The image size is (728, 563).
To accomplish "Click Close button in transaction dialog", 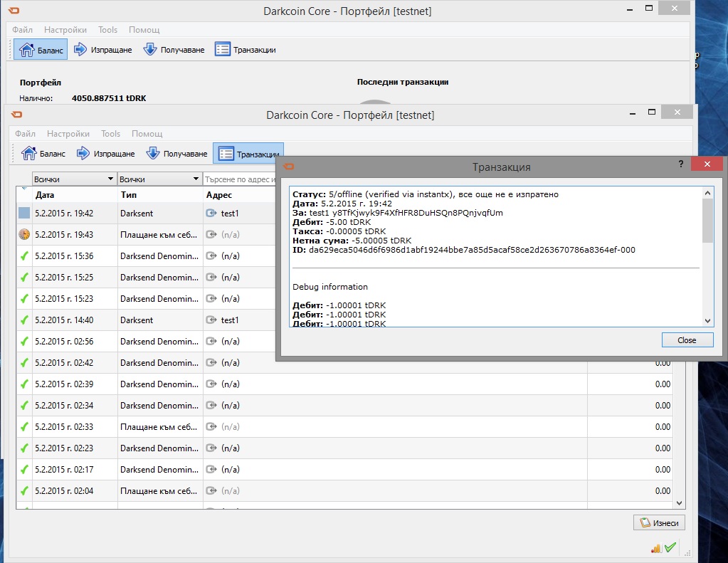I will (687, 340).
